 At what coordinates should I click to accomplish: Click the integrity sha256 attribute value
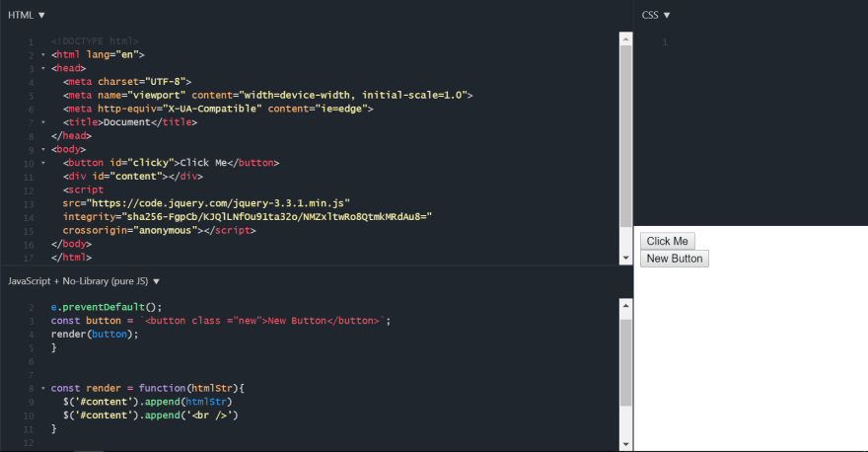(279, 216)
